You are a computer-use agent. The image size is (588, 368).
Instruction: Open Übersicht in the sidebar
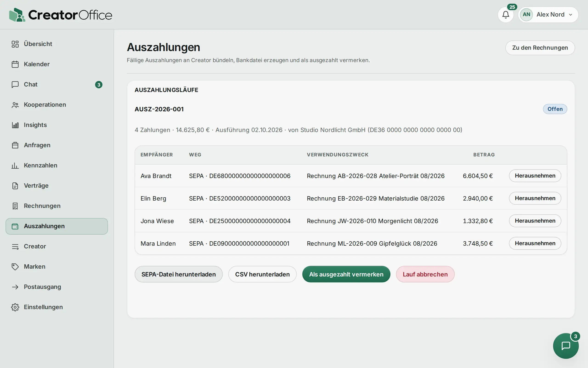tap(57, 44)
